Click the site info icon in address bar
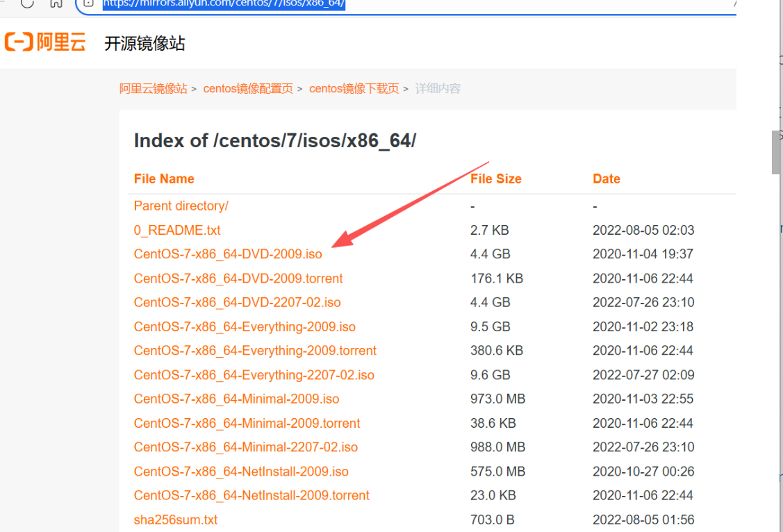The image size is (783, 532). click(88, 3)
